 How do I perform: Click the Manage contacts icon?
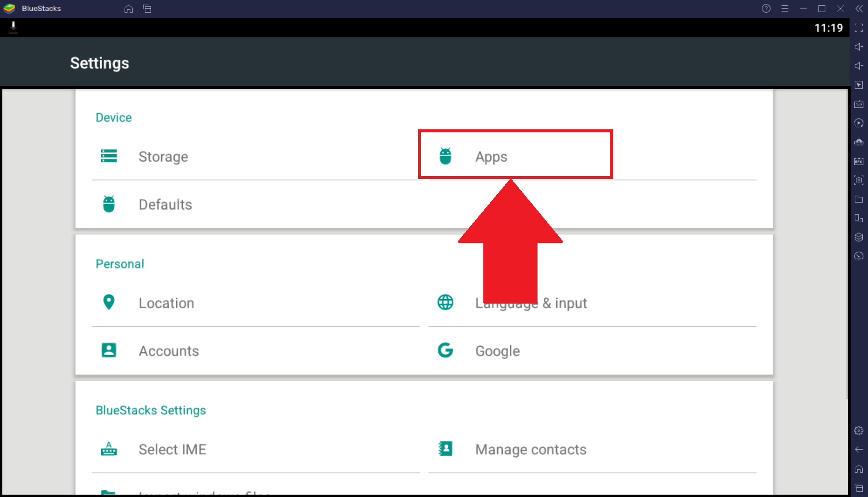coord(445,449)
